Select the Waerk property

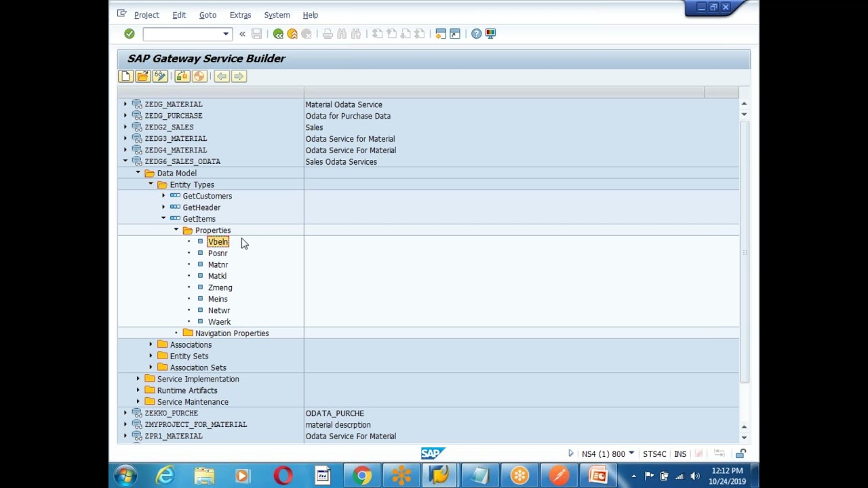click(x=219, y=323)
